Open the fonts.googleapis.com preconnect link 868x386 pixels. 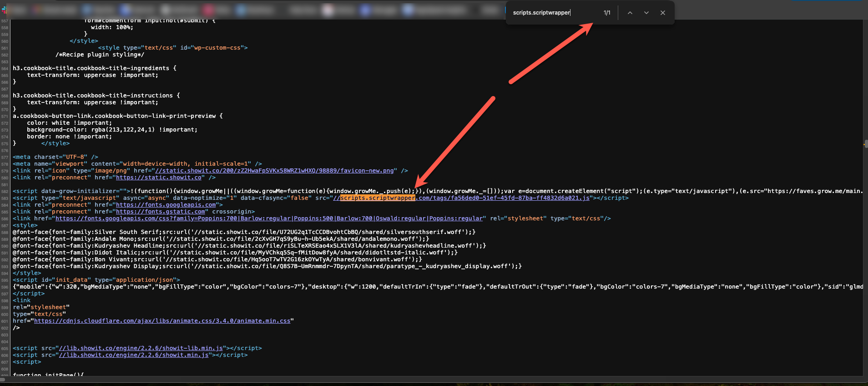pyautogui.click(x=166, y=205)
